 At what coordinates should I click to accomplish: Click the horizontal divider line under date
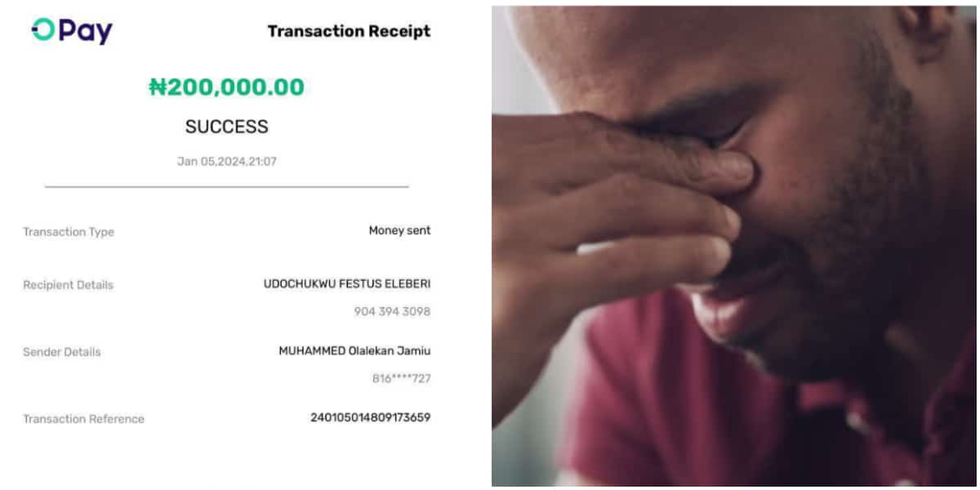click(226, 187)
